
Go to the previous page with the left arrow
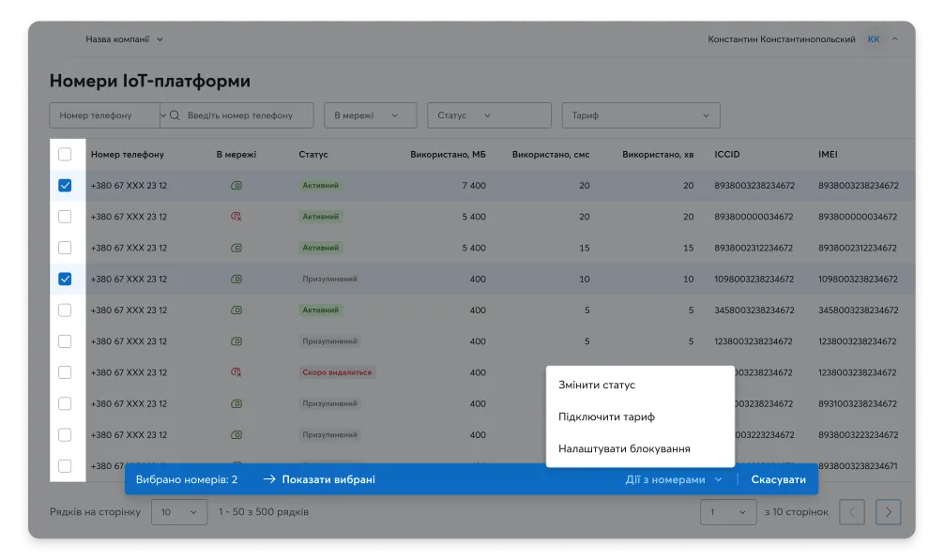coord(852,512)
